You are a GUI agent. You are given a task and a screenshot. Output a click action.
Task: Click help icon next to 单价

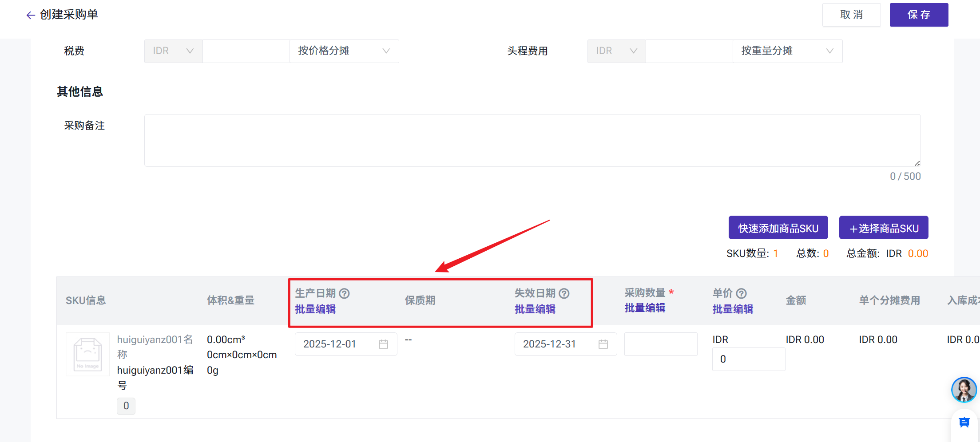coord(741,293)
